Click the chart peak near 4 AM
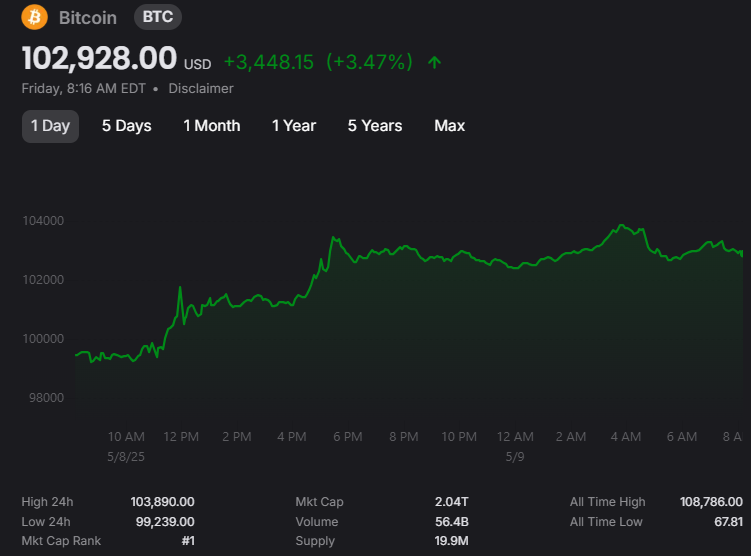Image resolution: width=751 pixels, height=556 pixels. 622,225
